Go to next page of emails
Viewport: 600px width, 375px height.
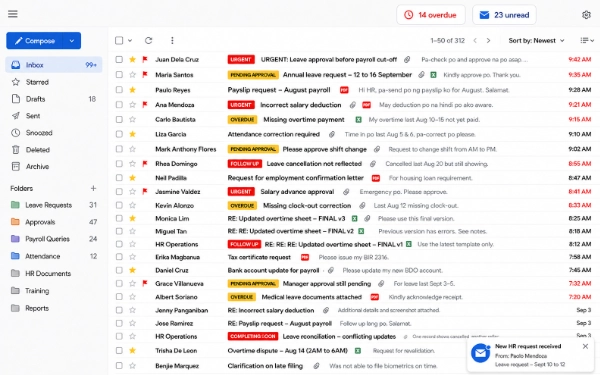488,41
